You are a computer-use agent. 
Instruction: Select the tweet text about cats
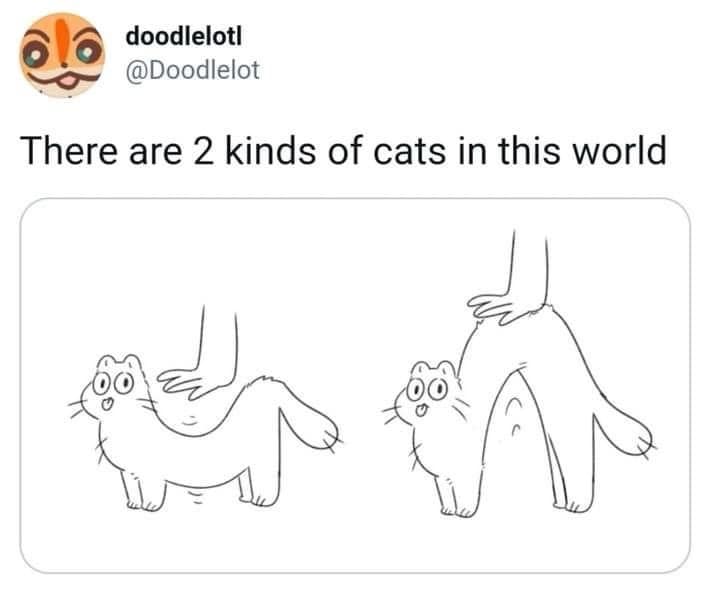[x=343, y=151]
